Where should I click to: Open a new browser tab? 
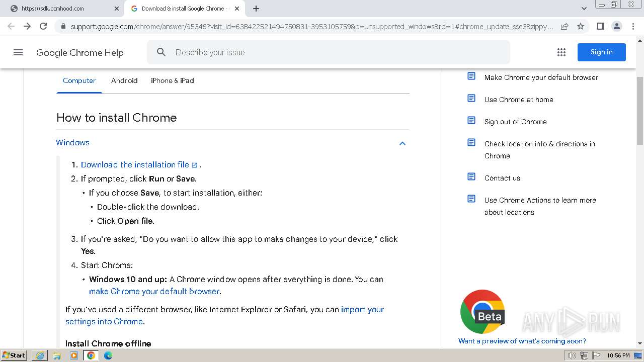click(256, 9)
